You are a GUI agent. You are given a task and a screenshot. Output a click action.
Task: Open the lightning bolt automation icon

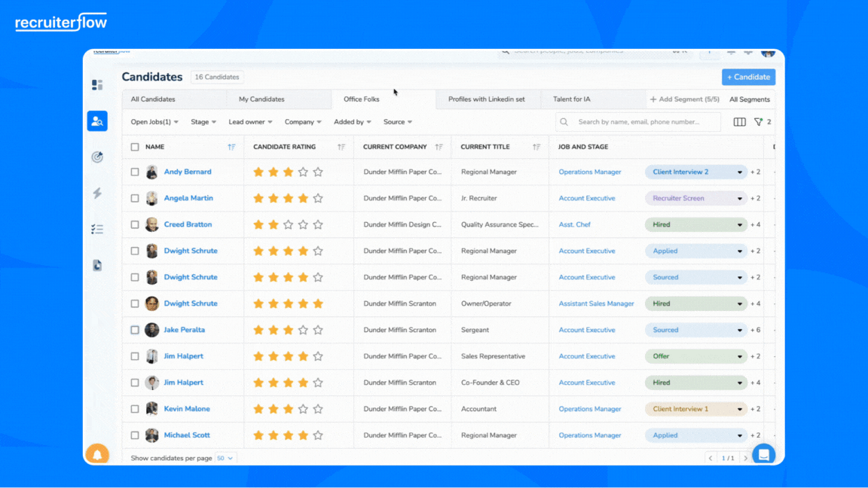97,194
